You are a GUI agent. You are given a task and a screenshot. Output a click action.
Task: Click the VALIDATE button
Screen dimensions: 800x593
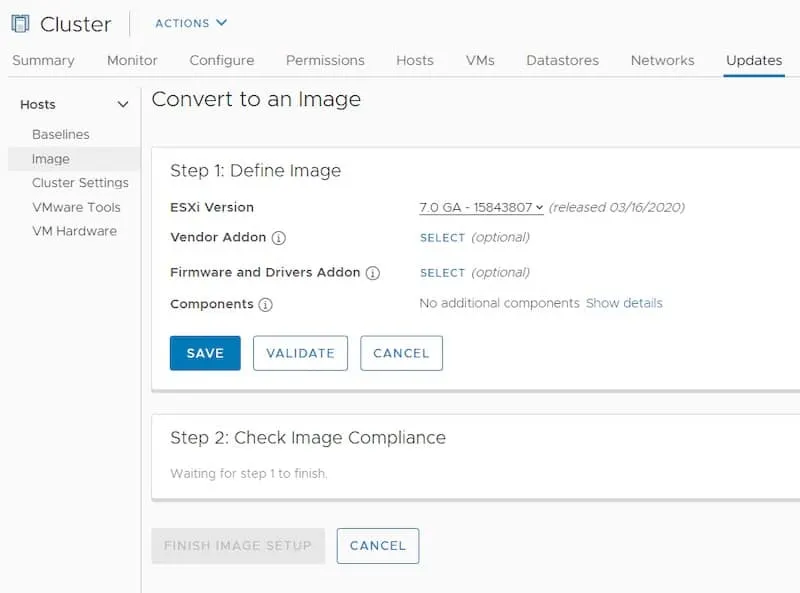pos(301,353)
